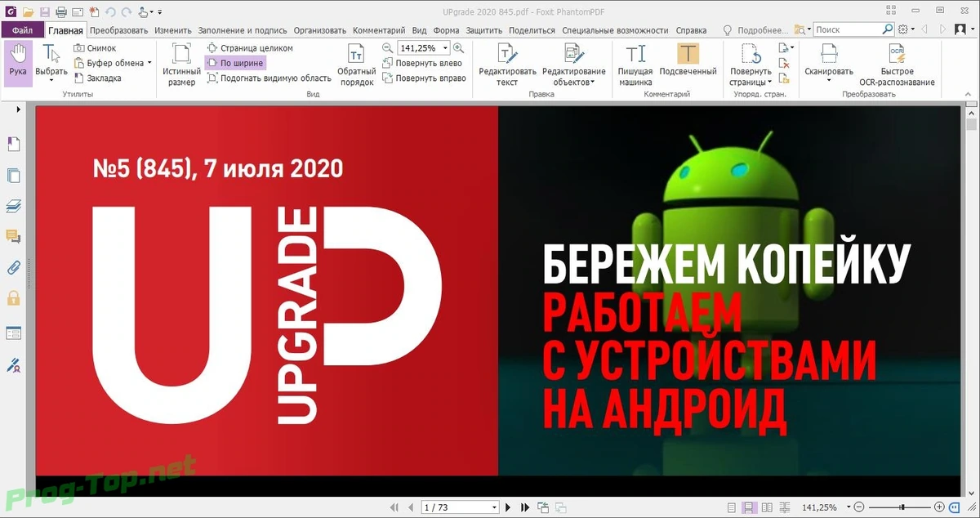Take a Снимок snapshot

[96, 48]
